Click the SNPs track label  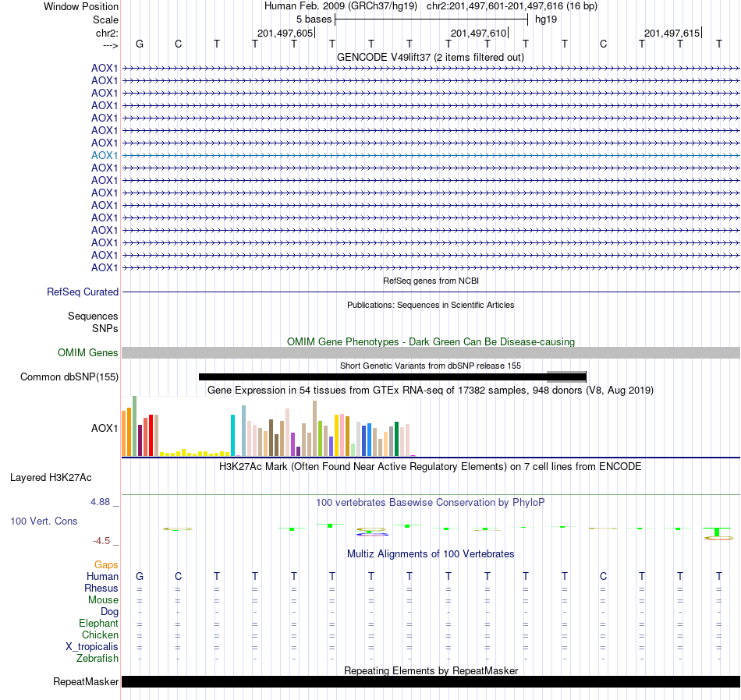(x=105, y=328)
